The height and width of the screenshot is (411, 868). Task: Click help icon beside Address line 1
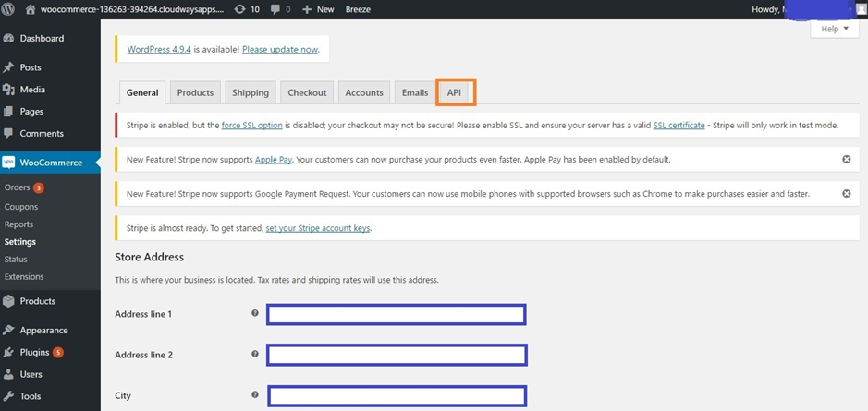click(x=255, y=313)
